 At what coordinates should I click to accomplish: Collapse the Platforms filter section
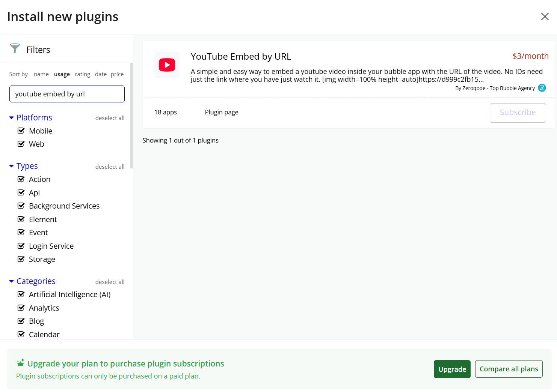[x=11, y=118]
